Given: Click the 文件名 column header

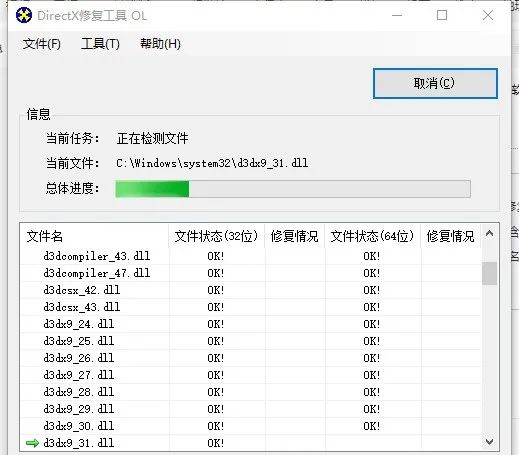Looking at the screenshot, I should [x=94, y=236].
